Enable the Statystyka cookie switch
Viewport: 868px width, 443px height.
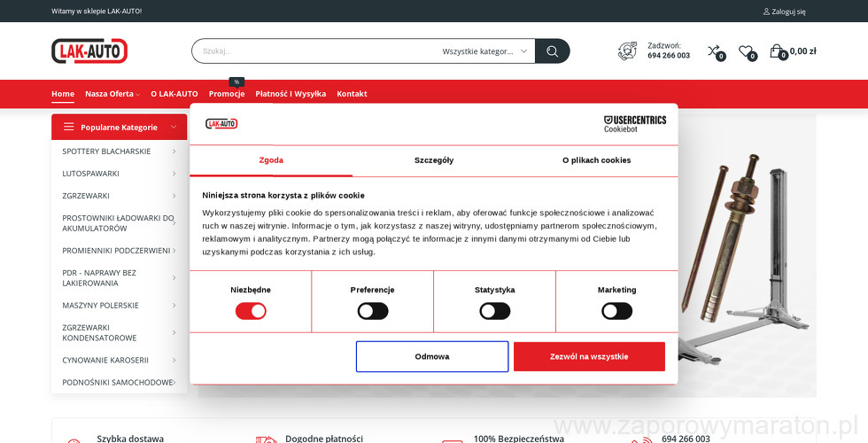coord(495,311)
